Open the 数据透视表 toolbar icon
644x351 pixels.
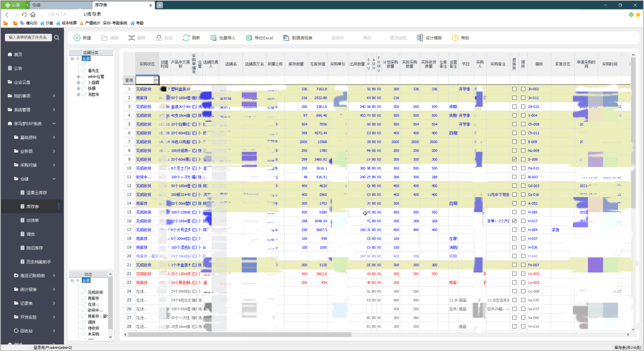pos(286,38)
